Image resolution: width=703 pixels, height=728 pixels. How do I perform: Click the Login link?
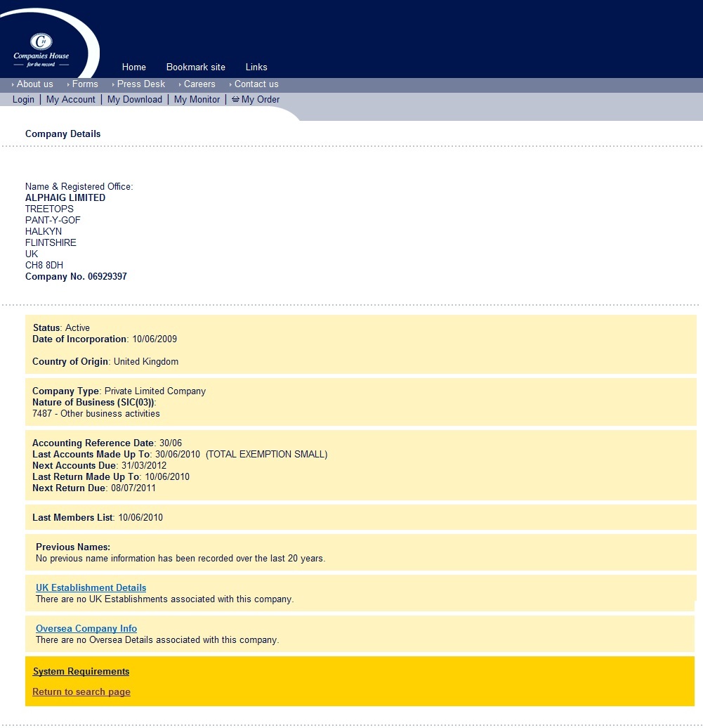click(23, 100)
